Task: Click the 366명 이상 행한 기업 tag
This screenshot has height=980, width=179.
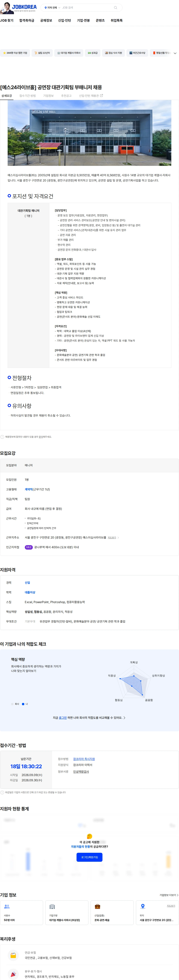Action: click(15, 53)
